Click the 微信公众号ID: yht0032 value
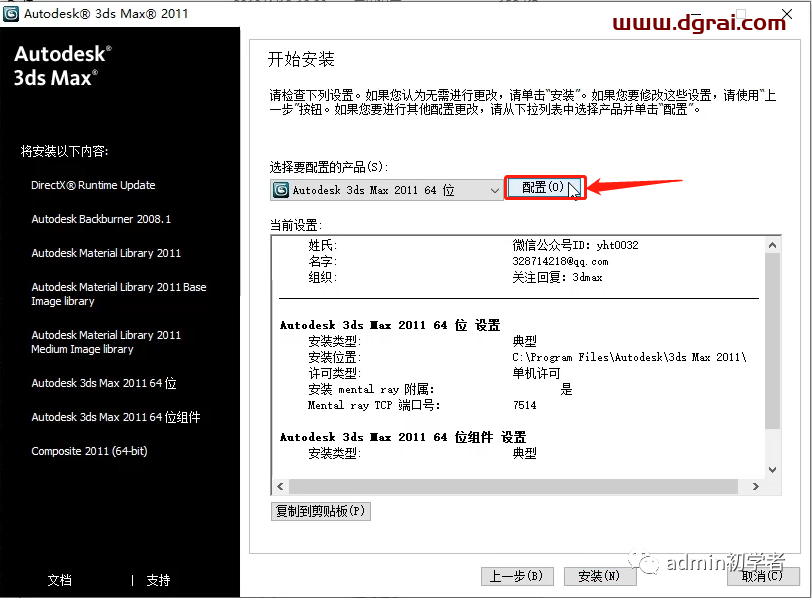812x598 pixels. [575, 245]
